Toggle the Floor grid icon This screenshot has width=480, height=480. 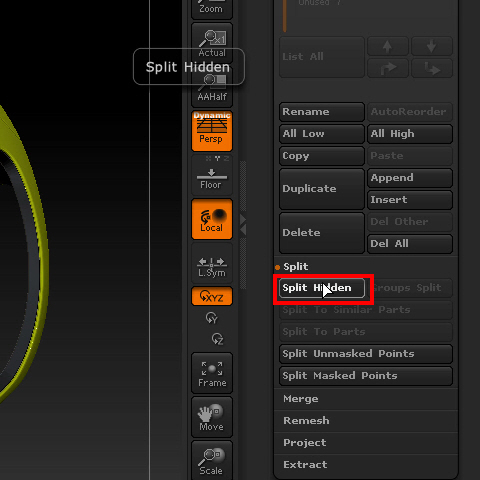click(x=212, y=175)
